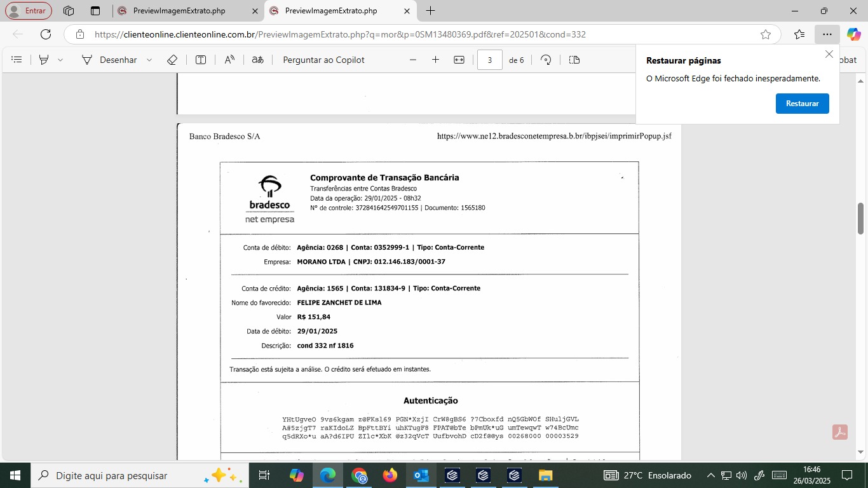Image resolution: width=868 pixels, height=488 pixels.
Task: Zoom out with the minus button
Action: (413, 60)
